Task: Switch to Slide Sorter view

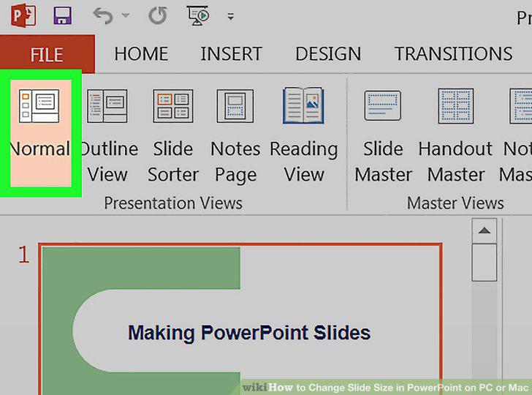Action: 173,135
